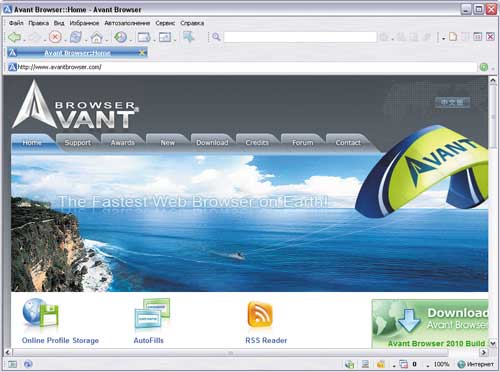Click the computer icon in status bar

[x=365, y=364]
